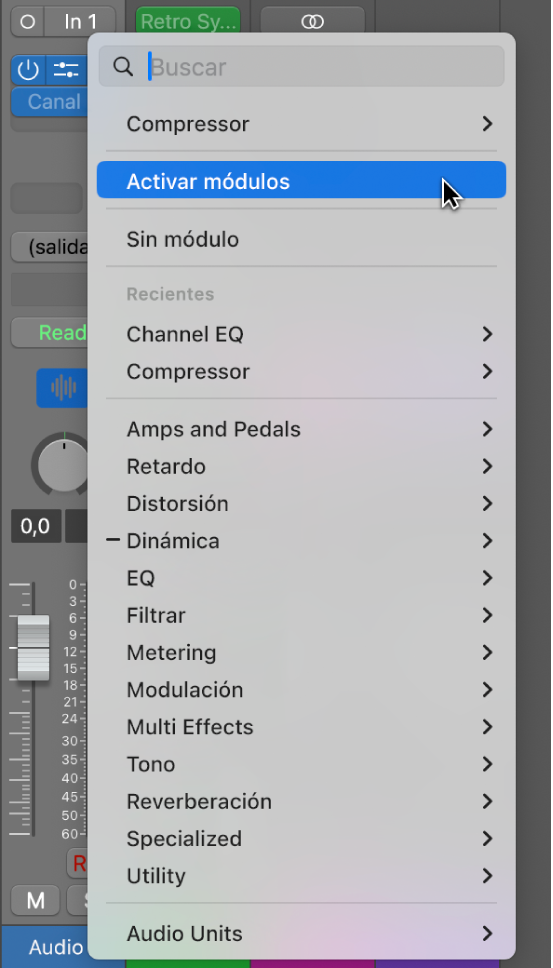Click the Retro Synth instrument slot
The width and height of the screenshot is (553, 968).
[x=188, y=22]
